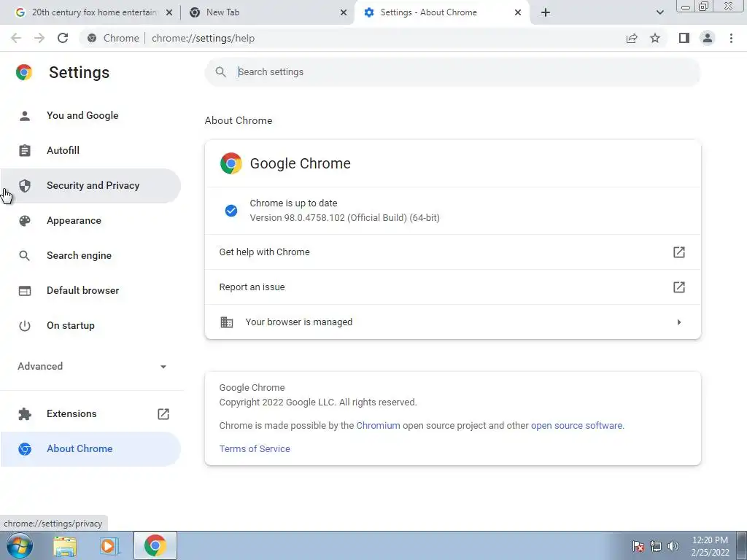Open You and Google settings
The width and height of the screenshot is (747, 560).
tap(90, 116)
